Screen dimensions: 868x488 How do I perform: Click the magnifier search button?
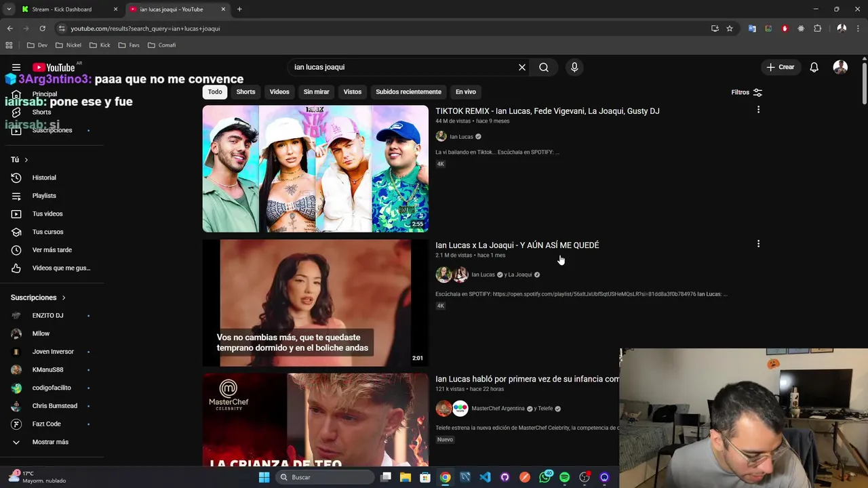tap(544, 67)
